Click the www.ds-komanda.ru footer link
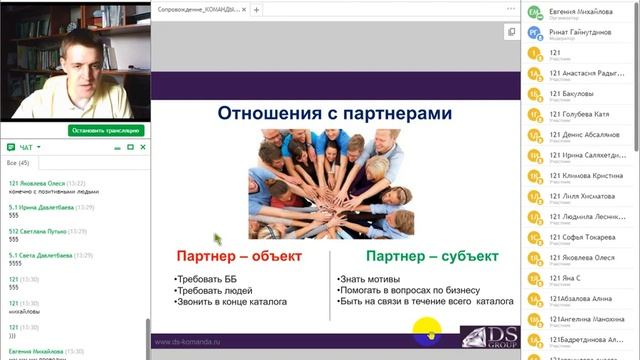The width and height of the screenshot is (640, 360). (x=187, y=342)
